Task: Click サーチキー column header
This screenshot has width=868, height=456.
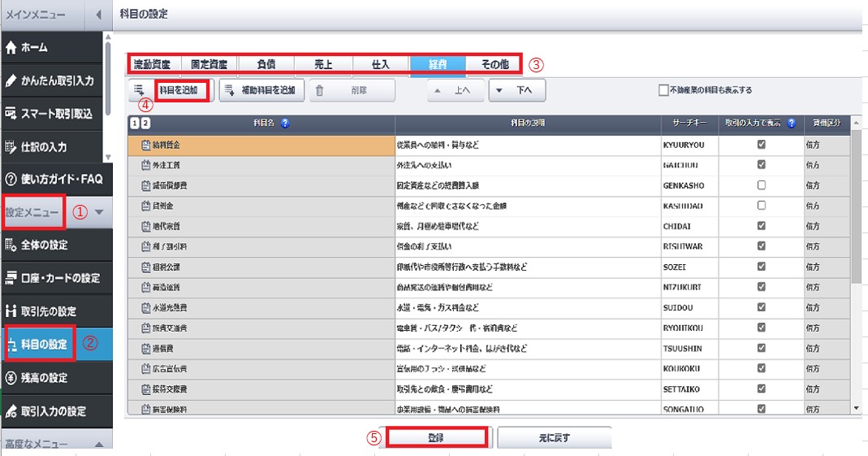Action: click(x=689, y=123)
